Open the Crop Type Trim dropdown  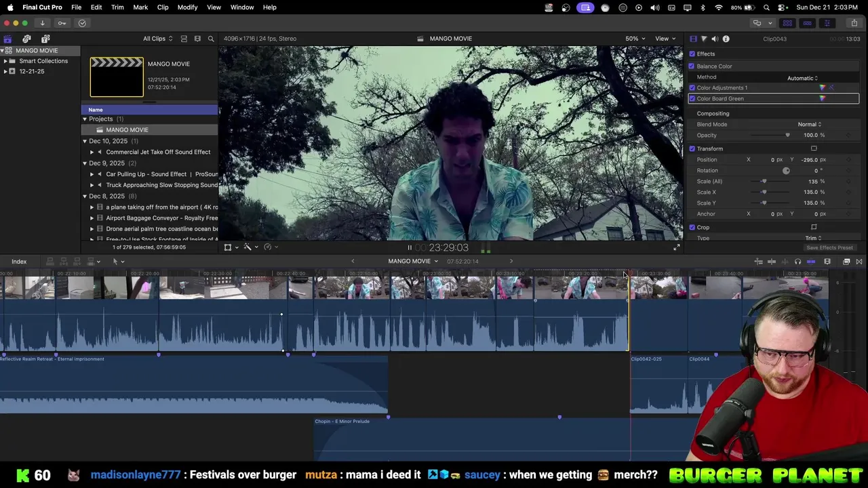click(813, 238)
